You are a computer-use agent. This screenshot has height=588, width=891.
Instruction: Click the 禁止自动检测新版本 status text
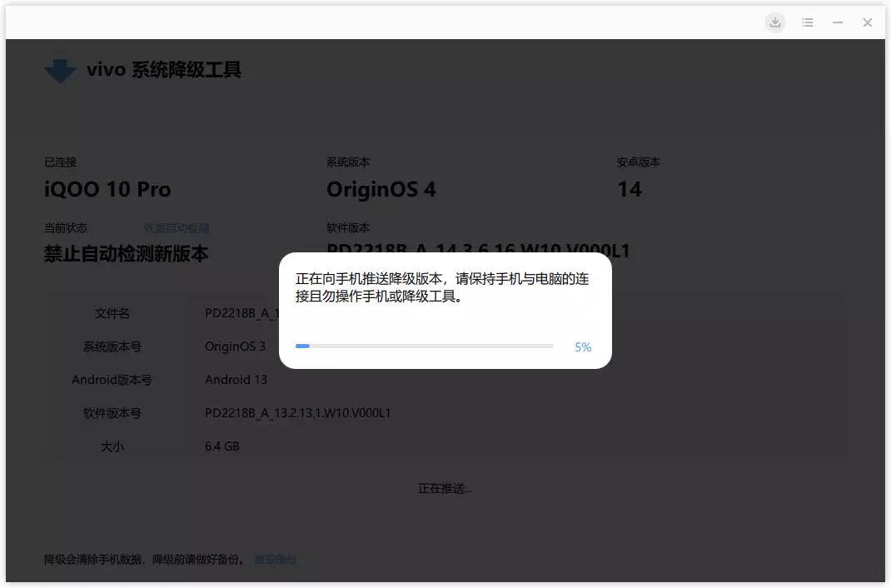[x=126, y=254]
